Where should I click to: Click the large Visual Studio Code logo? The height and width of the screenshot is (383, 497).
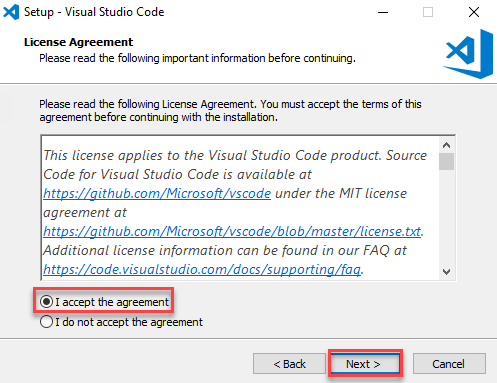pyautogui.click(x=468, y=54)
